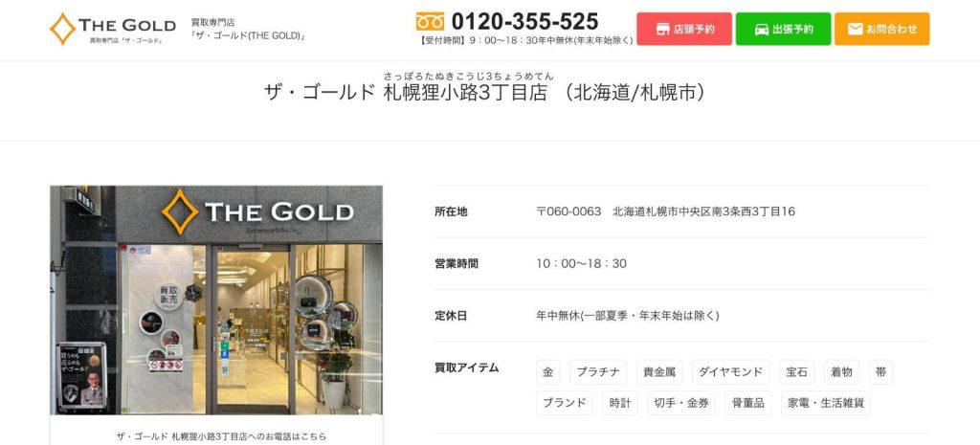This screenshot has width=980, height=445.
Task: Click the car icon in 出張予約 button
Action: (x=761, y=30)
